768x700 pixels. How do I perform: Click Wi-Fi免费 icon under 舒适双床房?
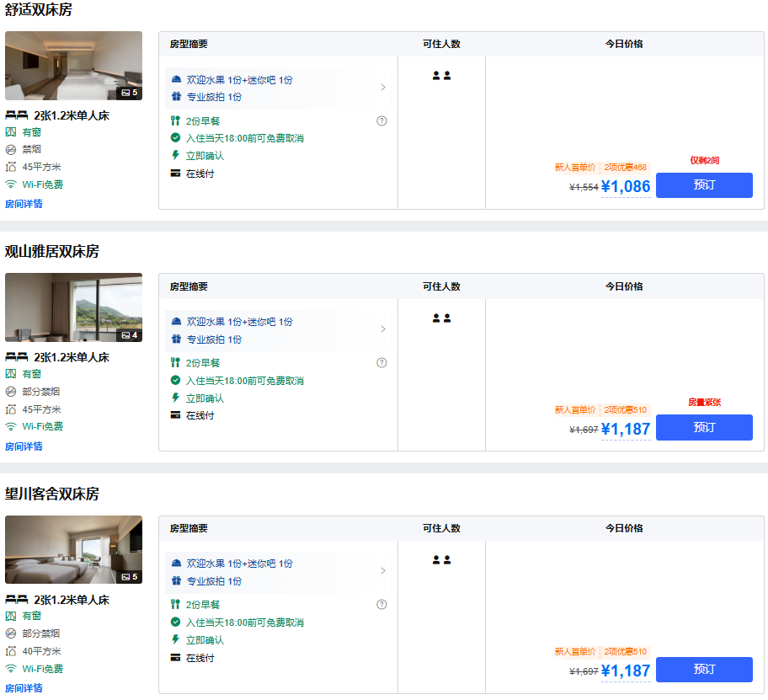11,184
